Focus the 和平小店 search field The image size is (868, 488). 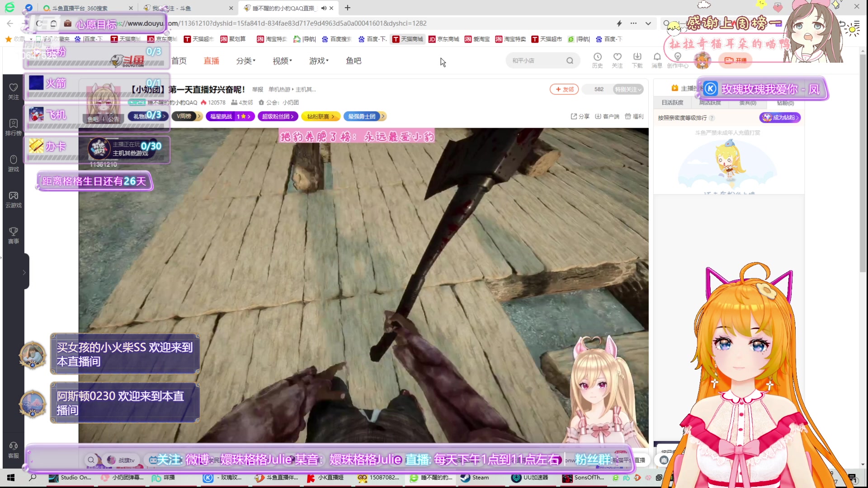[537, 61]
